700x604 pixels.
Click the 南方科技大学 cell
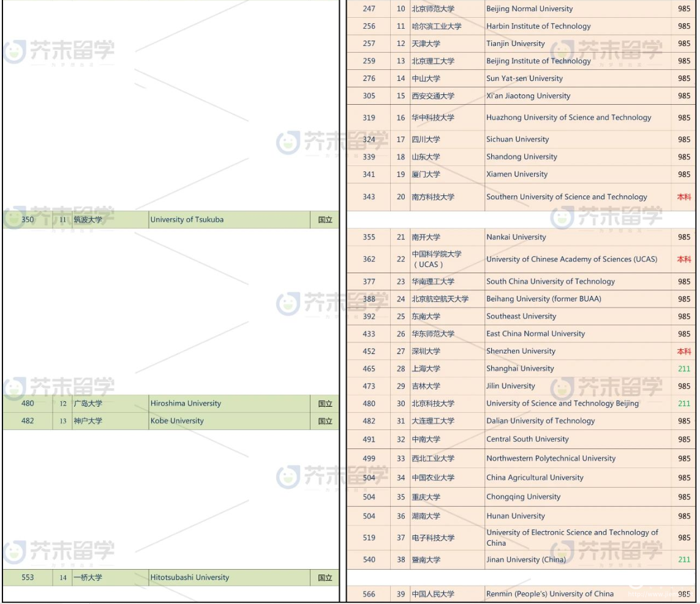click(447, 197)
